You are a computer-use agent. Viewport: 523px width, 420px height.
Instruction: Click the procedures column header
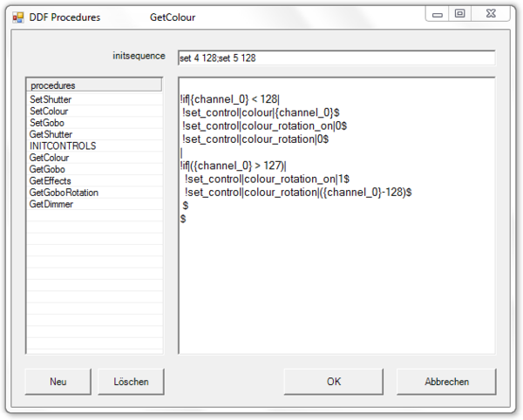click(94, 85)
